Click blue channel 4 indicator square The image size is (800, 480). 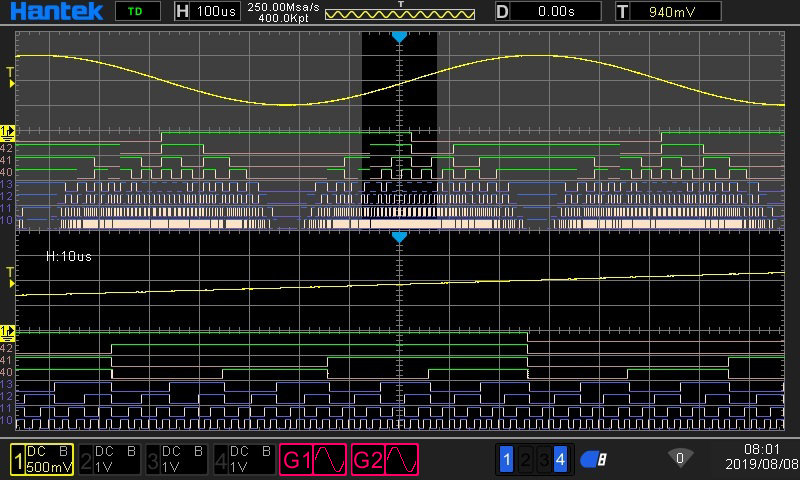(560, 460)
